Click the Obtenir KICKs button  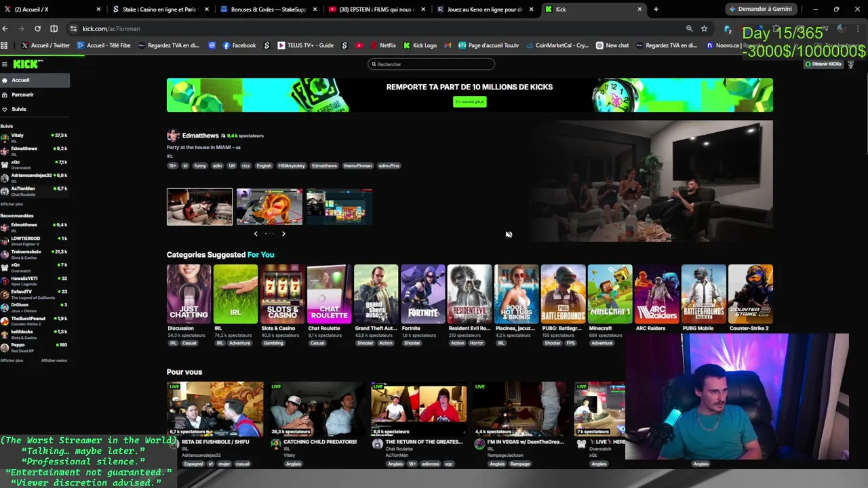tap(823, 64)
